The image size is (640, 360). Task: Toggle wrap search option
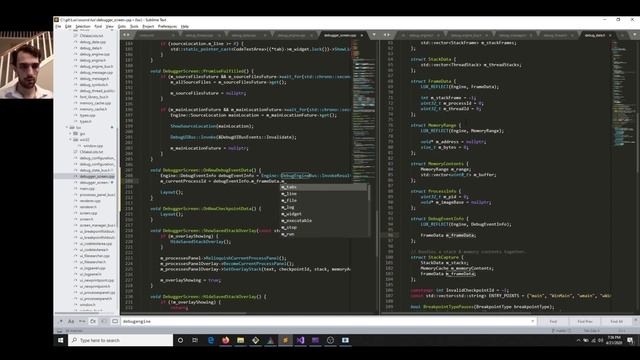pyautogui.click(x=93, y=322)
